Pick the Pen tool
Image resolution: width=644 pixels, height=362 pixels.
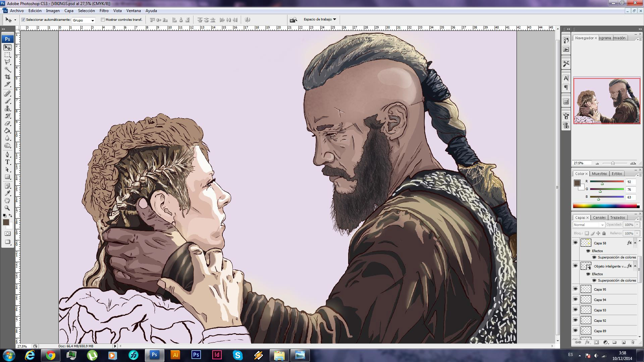click(7, 155)
